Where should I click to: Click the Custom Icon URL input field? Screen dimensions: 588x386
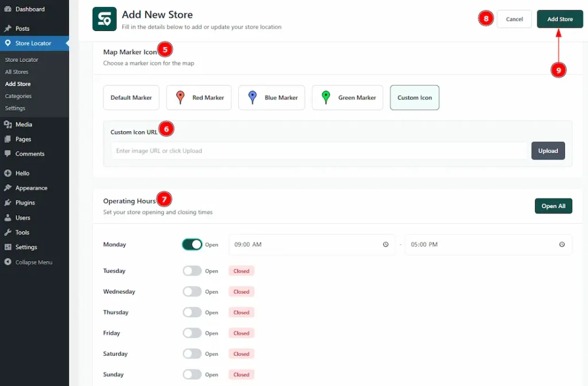316,150
